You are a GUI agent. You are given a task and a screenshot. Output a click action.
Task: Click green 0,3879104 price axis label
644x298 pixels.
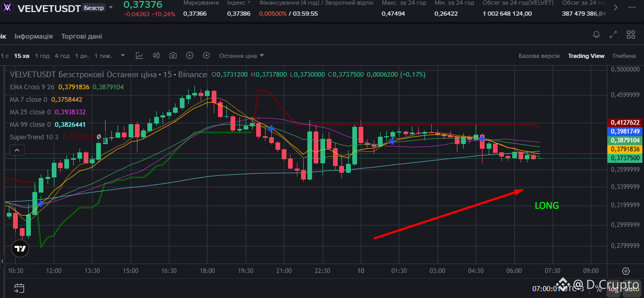(626, 140)
